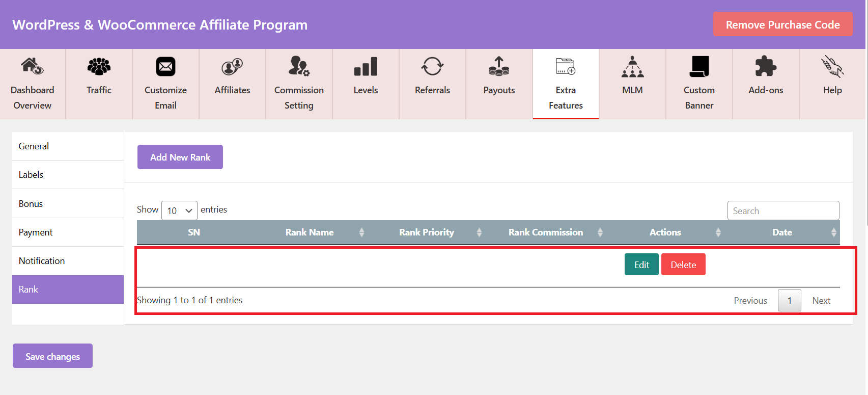Switch to the Payment settings tab

[68, 232]
